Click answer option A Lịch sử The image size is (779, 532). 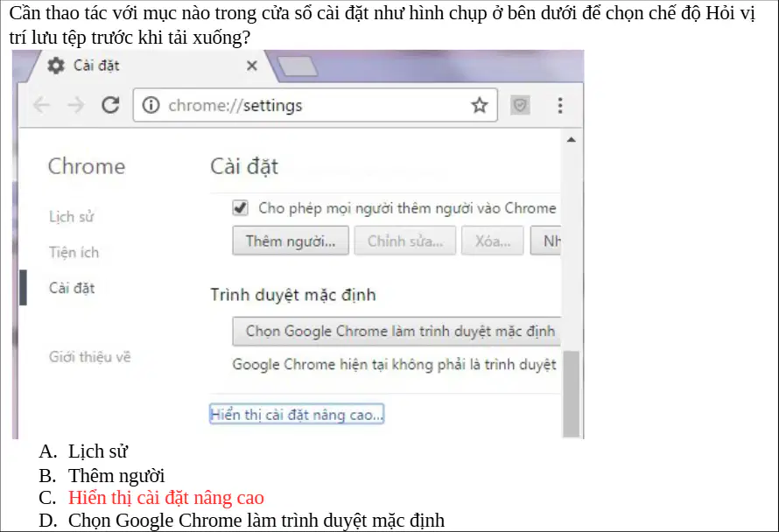(98, 451)
